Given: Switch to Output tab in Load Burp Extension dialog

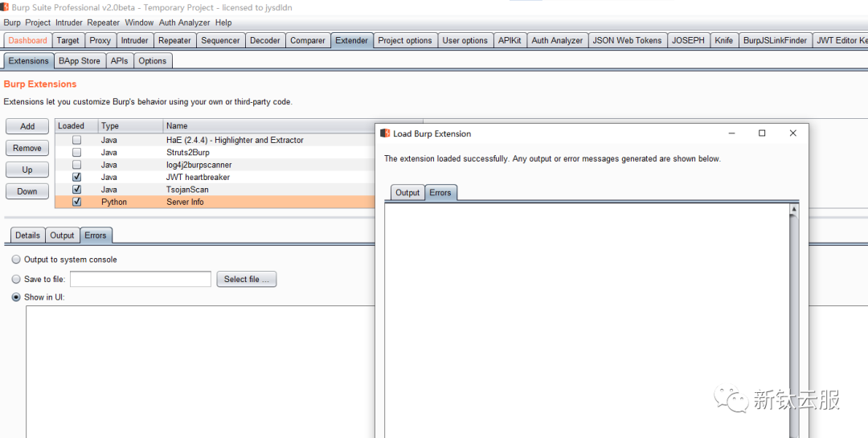Looking at the screenshot, I should 407,193.
